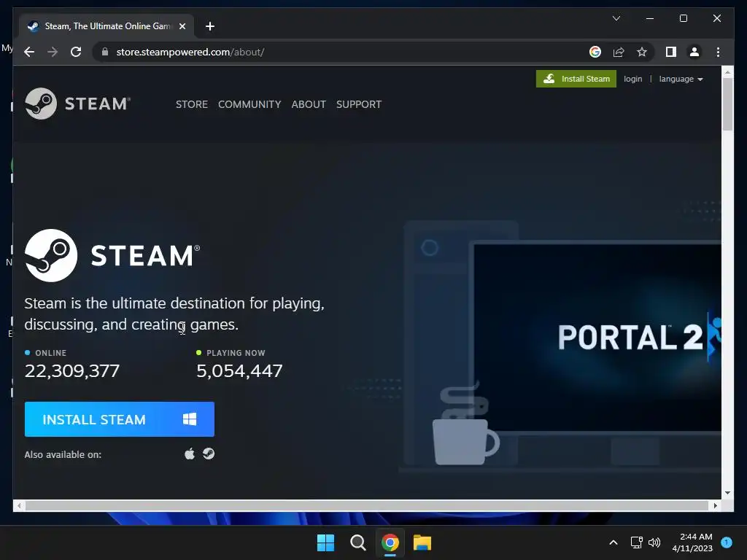This screenshot has height=560, width=747.
Task: Click the volume speaker tray icon
Action: 654,542
